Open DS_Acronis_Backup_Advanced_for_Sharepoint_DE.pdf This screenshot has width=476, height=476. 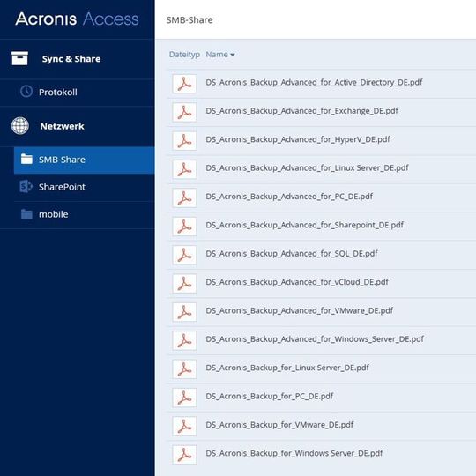[304, 225]
